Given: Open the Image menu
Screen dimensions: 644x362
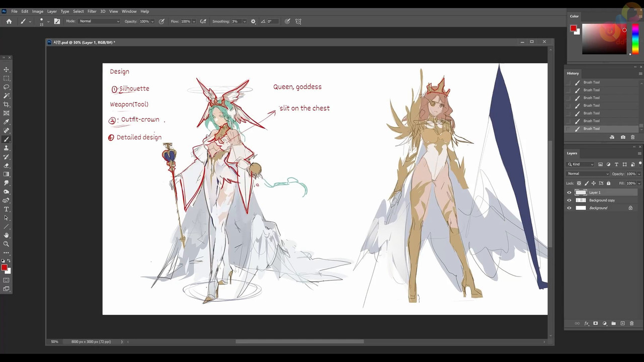Looking at the screenshot, I should [37, 11].
